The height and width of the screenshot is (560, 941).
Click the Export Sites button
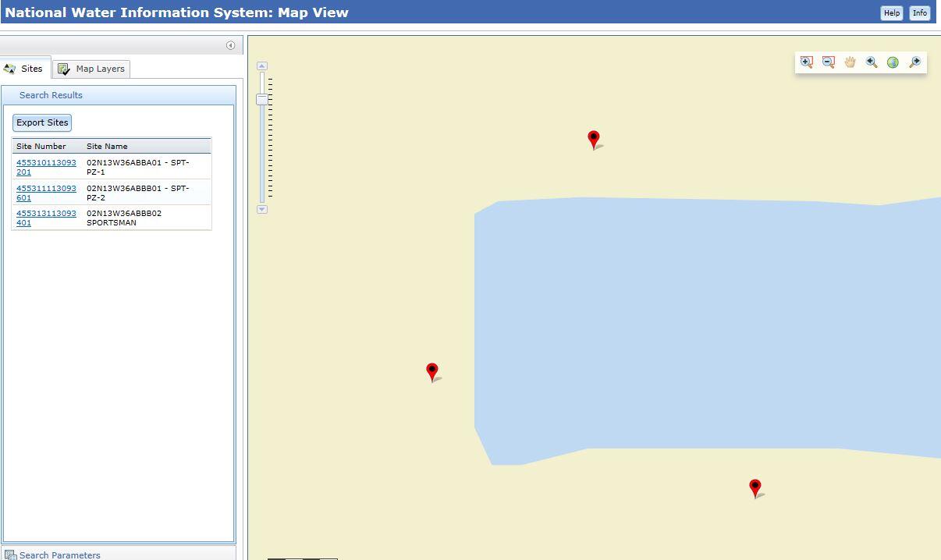(42, 122)
